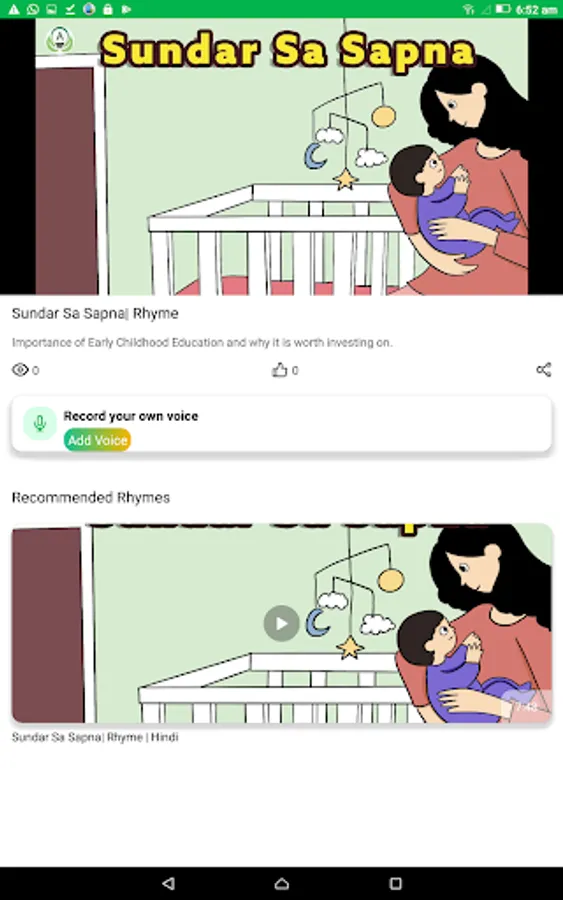Viewport: 563px width, 900px height.
Task: Tap the 'Record your own voice' card
Action: pos(281,425)
